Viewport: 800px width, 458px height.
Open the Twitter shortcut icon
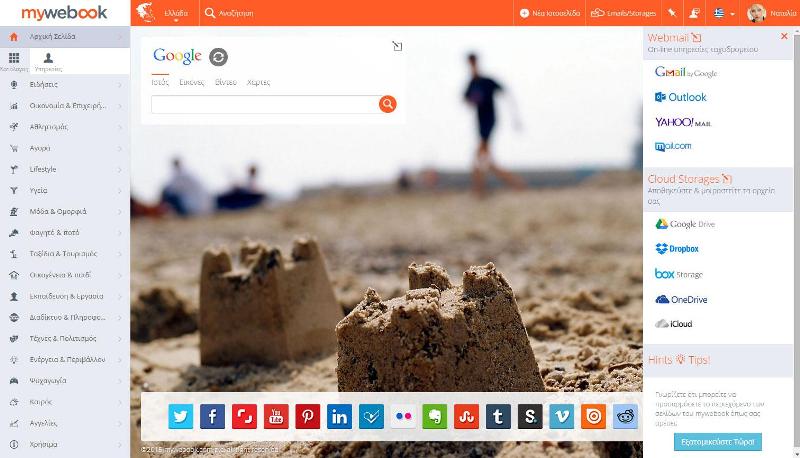point(181,416)
